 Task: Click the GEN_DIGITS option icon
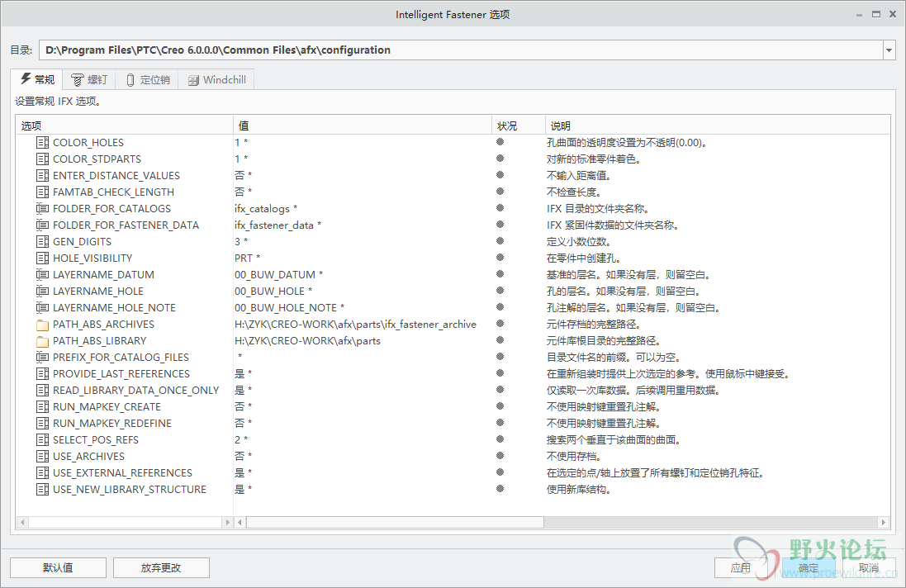point(42,241)
